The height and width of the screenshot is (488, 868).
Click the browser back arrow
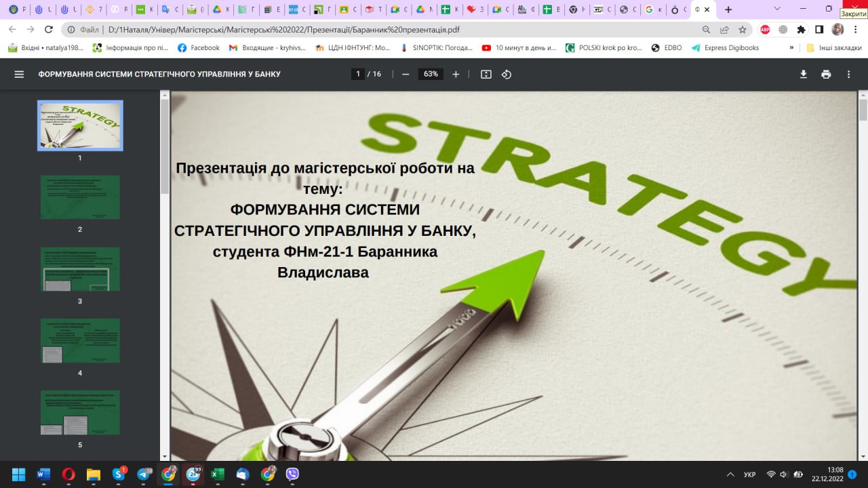click(x=11, y=30)
